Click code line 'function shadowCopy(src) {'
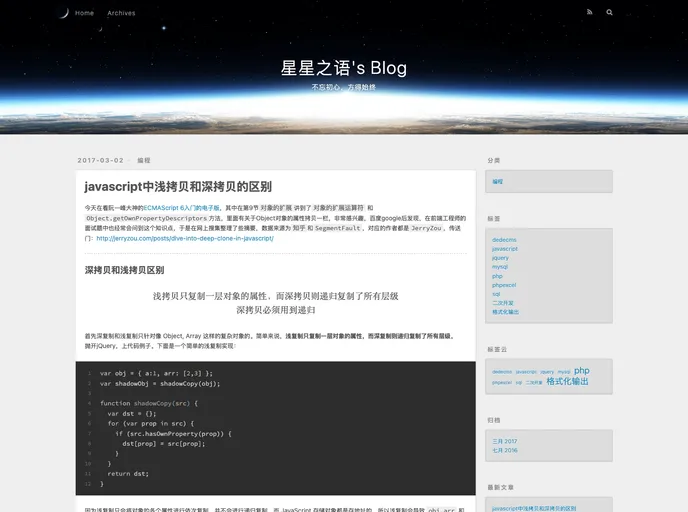Viewport: 688px width, 512px height. coord(149,403)
